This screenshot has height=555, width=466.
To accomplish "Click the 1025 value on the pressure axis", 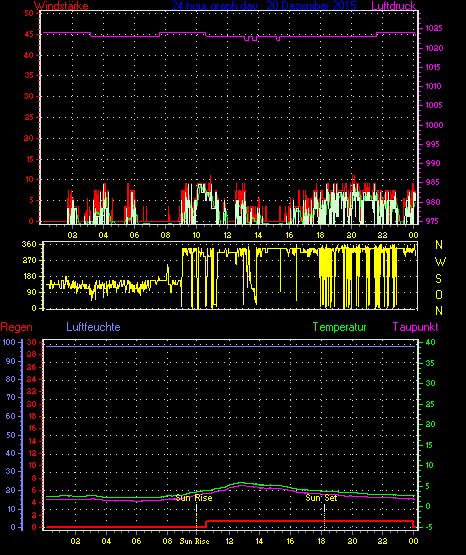I will (433, 28).
